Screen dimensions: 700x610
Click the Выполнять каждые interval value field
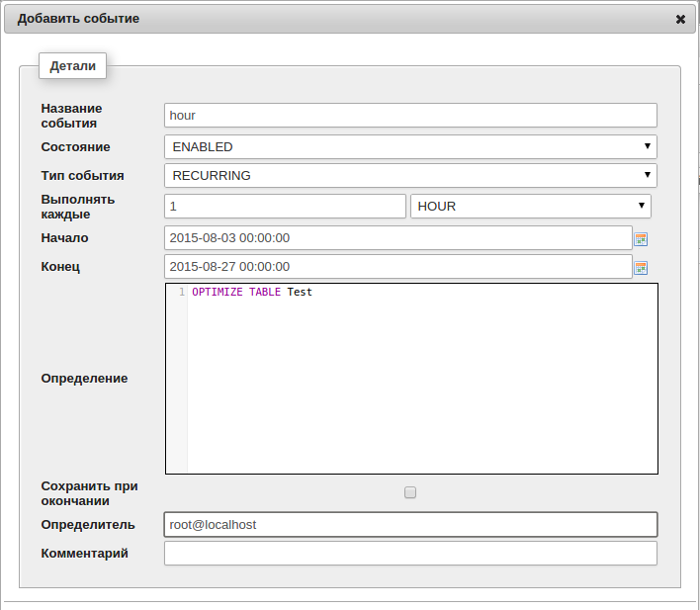pos(285,207)
